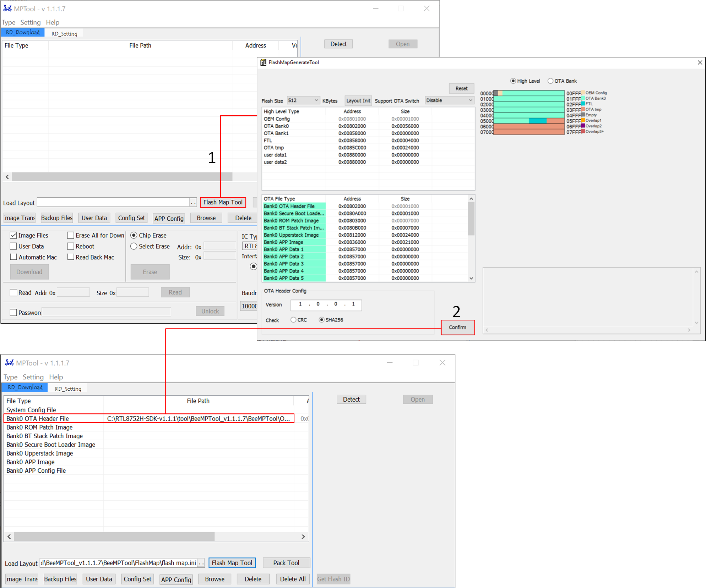Select RD_Download tab in upper window

click(23, 32)
